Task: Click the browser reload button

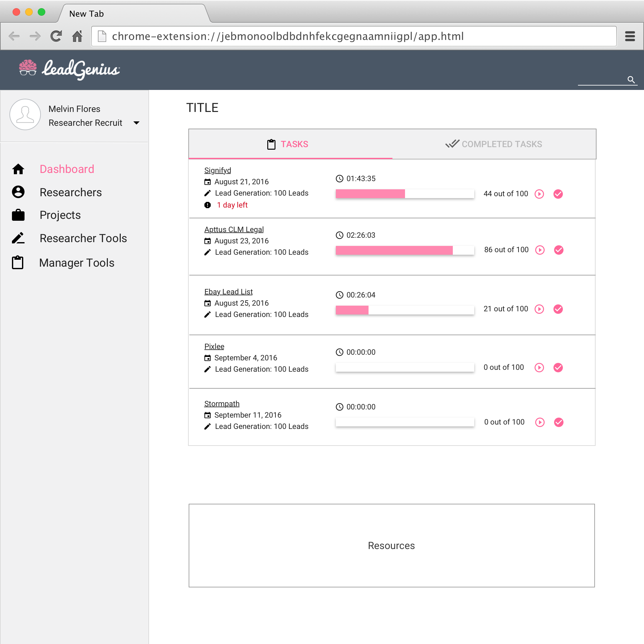Action: point(56,36)
